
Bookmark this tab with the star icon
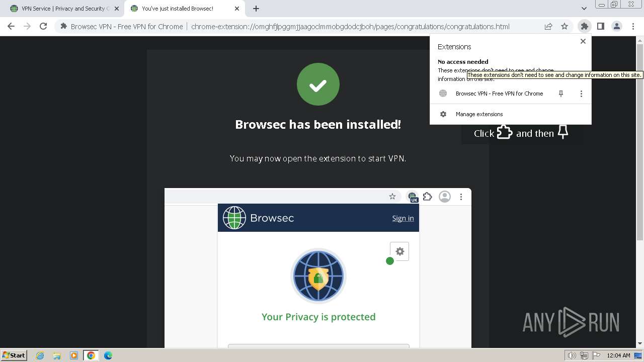(565, 26)
